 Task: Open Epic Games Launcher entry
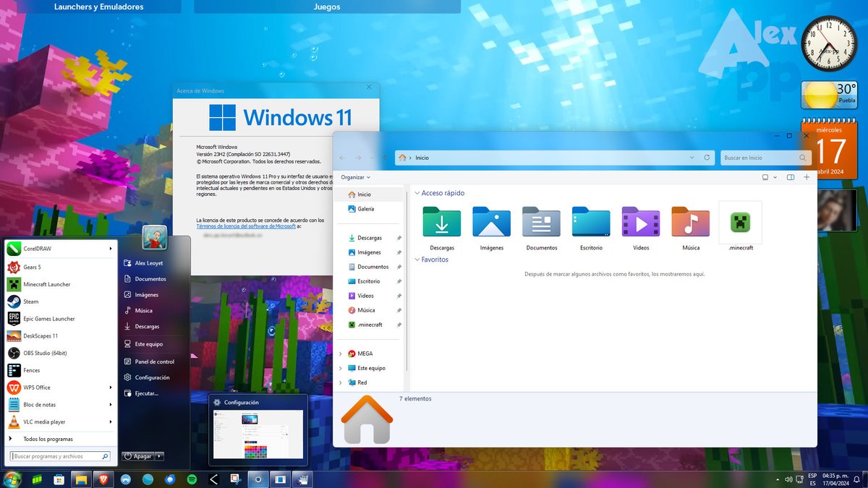click(61, 319)
